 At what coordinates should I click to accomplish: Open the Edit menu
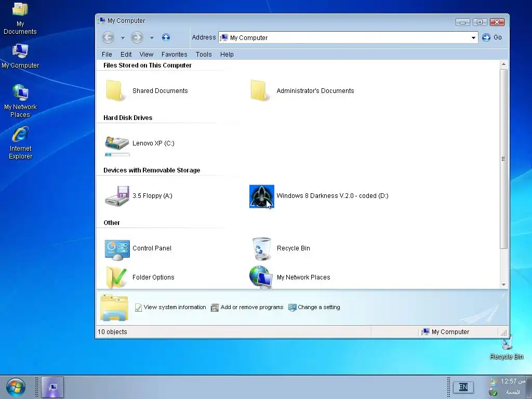pos(126,54)
